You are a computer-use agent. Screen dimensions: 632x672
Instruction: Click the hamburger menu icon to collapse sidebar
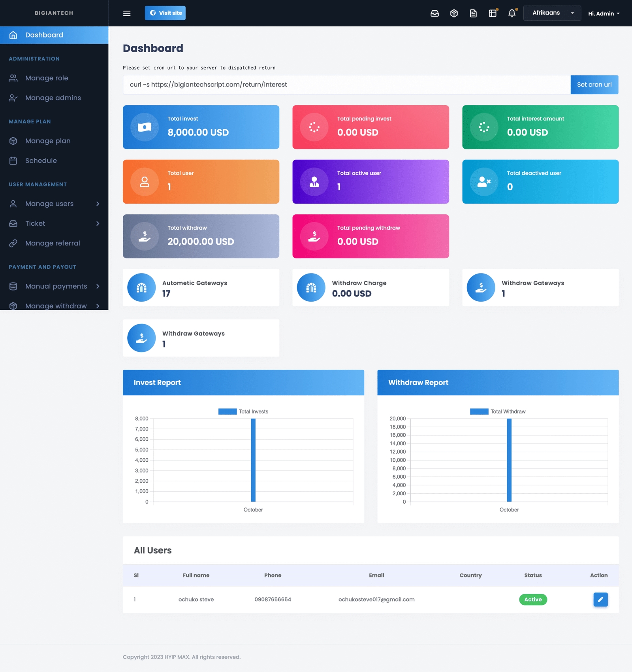coord(127,13)
